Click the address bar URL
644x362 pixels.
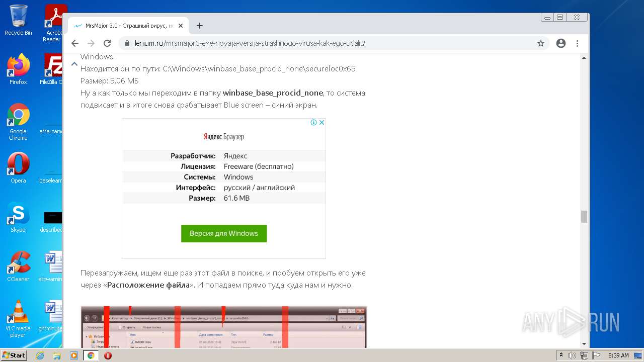[x=250, y=43]
